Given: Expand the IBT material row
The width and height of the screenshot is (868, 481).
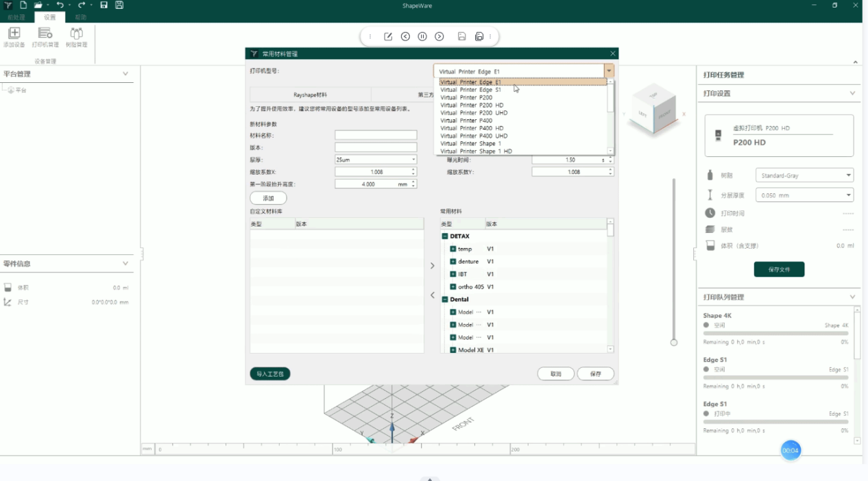Looking at the screenshot, I should tap(453, 274).
